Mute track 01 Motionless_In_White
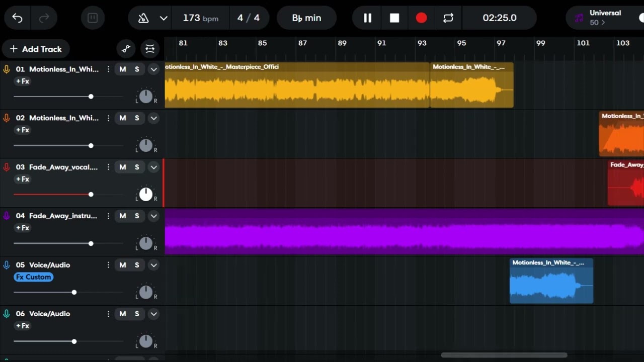Viewport: 644px width, 362px height. (x=123, y=69)
